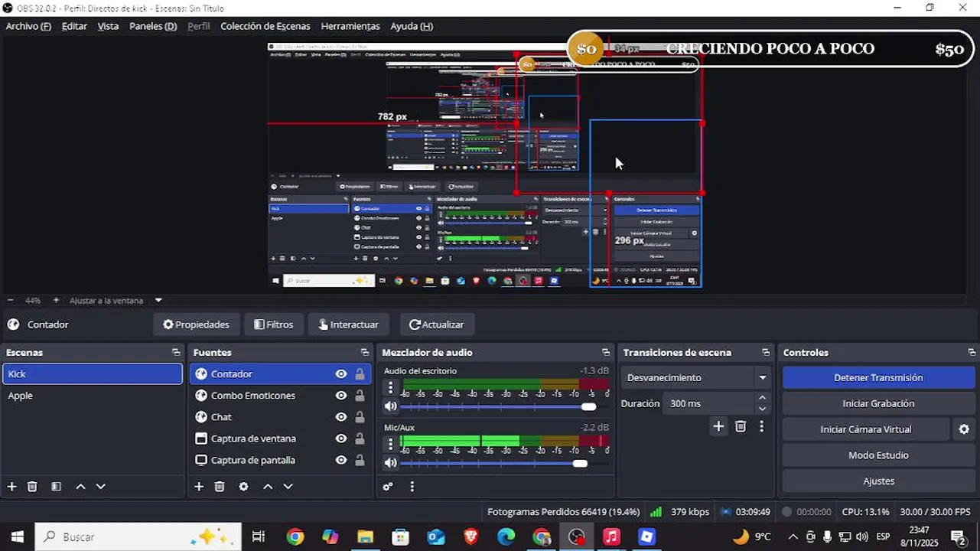Open source properties gear in Fuentes panel
Viewport: 980px width, 551px height.
point(243,487)
